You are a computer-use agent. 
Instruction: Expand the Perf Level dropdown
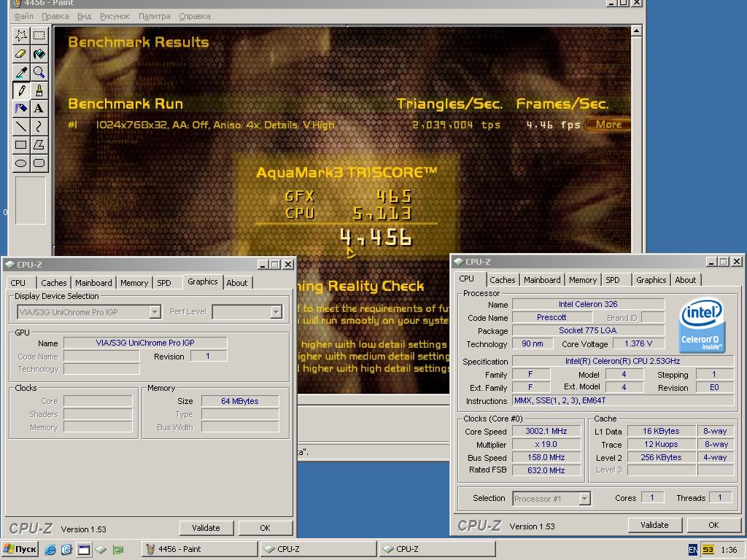[x=276, y=312]
